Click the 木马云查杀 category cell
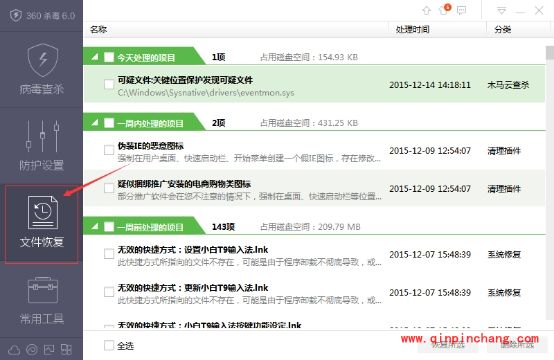The width and height of the screenshot is (554, 360). pyautogui.click(x=508, y=85)
